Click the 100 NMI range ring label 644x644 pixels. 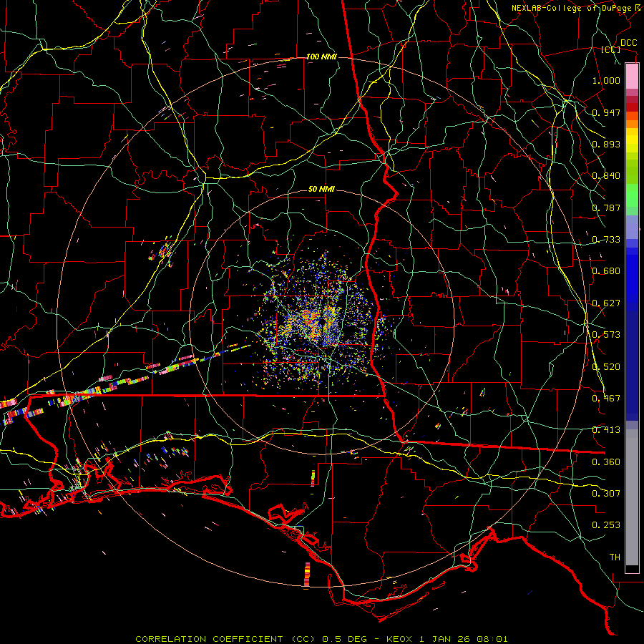(321, 57)
